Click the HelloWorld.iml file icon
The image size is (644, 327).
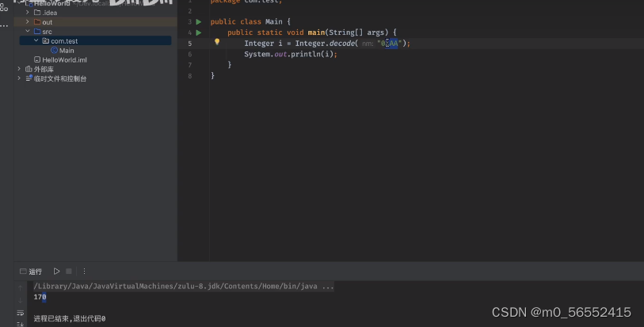coord(37,59)
